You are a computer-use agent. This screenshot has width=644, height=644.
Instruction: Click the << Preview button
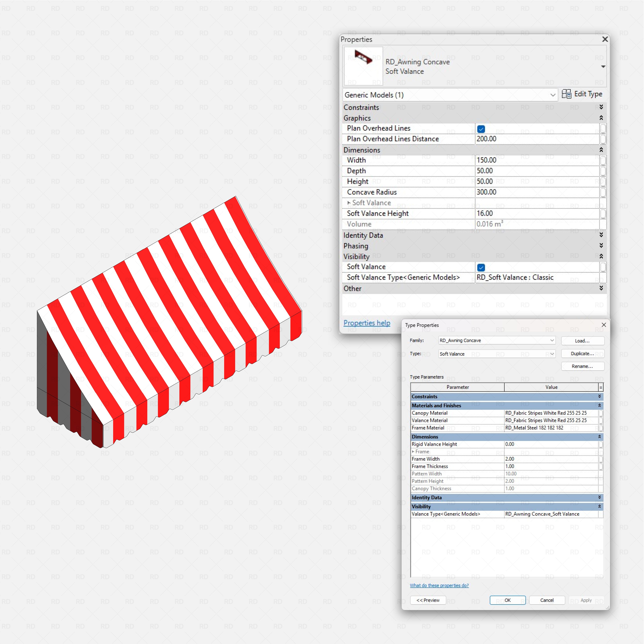428,600
